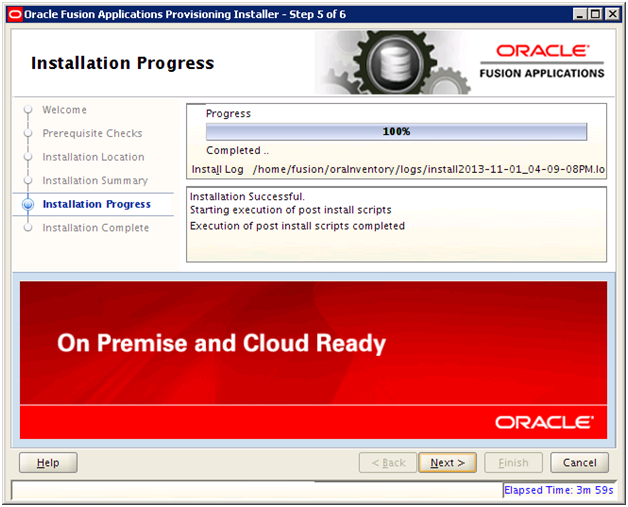This screenshot has width=628, height=507.
Task: Click 'Execution of post install scripts completed' line
Action: [x=297, y=226]
